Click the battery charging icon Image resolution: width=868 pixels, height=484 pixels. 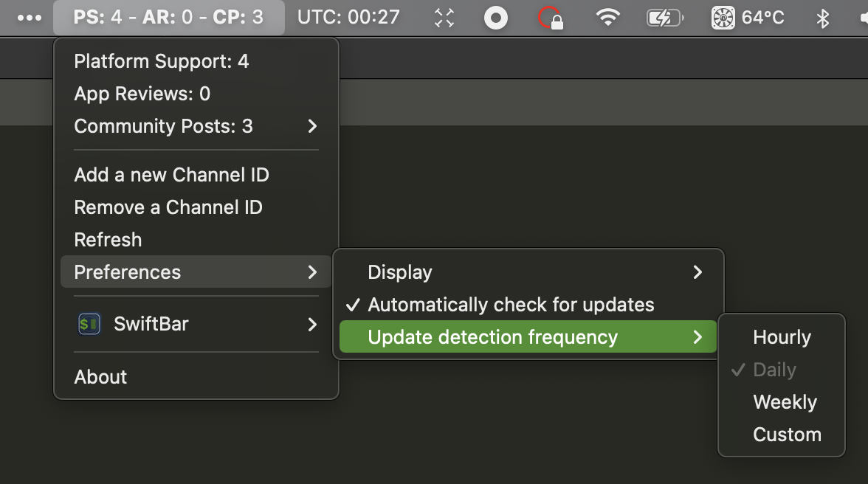click(664, 18)
